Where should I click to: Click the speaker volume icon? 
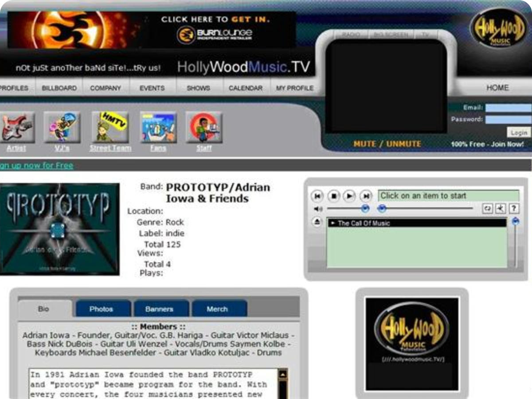click(x=317, y=209)
